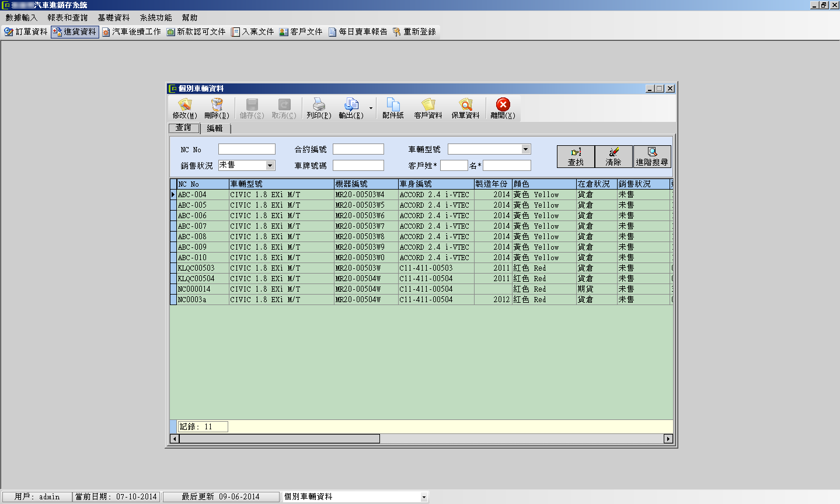The image size is (840, 504).
Task: Open dropdown arrow beside 輸出(E)
Action: pos(371,108)
